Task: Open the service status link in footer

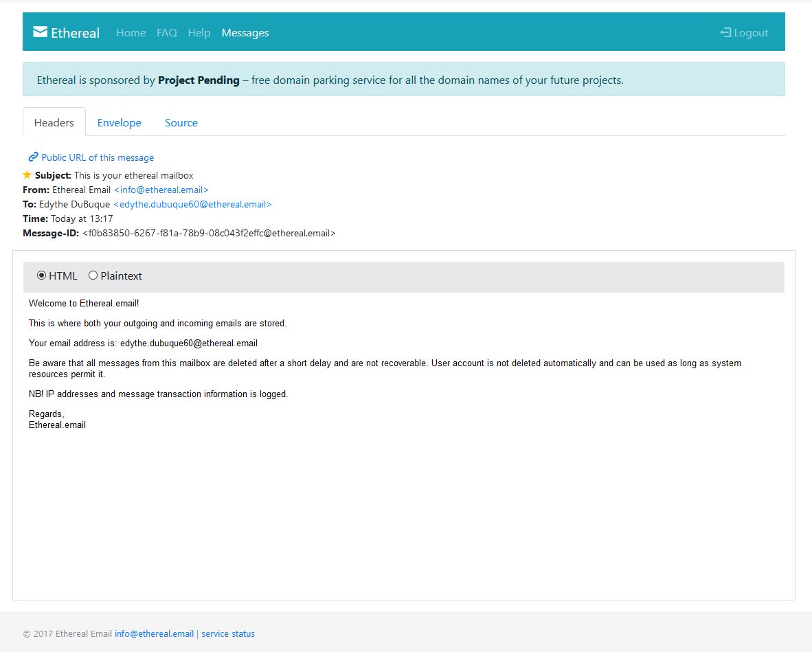Action: (228, 633)
